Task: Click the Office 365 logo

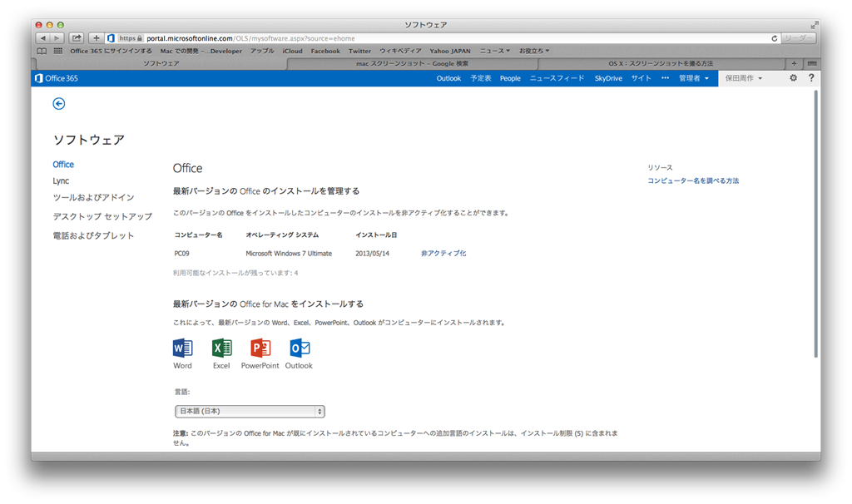Action: coord(57,78)
